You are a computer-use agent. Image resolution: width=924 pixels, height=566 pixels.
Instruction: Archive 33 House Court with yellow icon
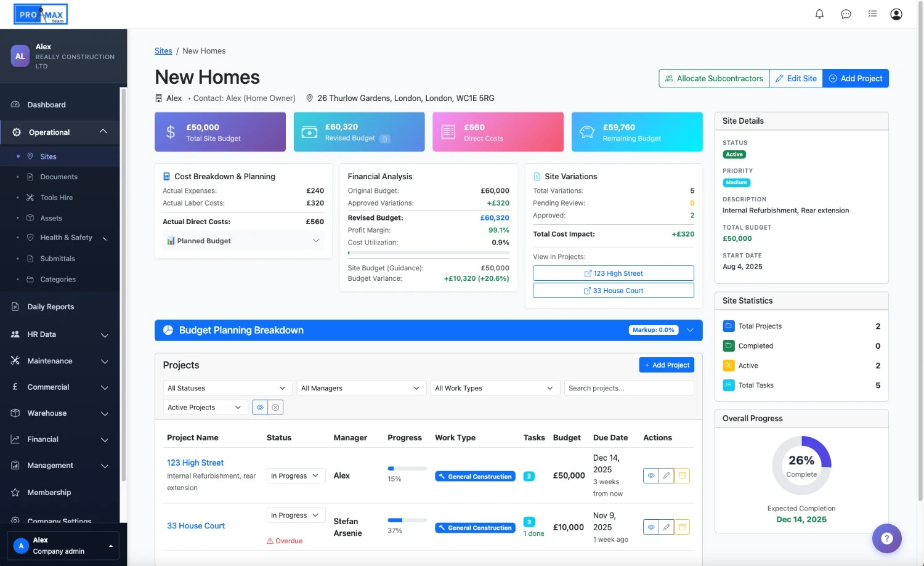click(x=682, y=527)
